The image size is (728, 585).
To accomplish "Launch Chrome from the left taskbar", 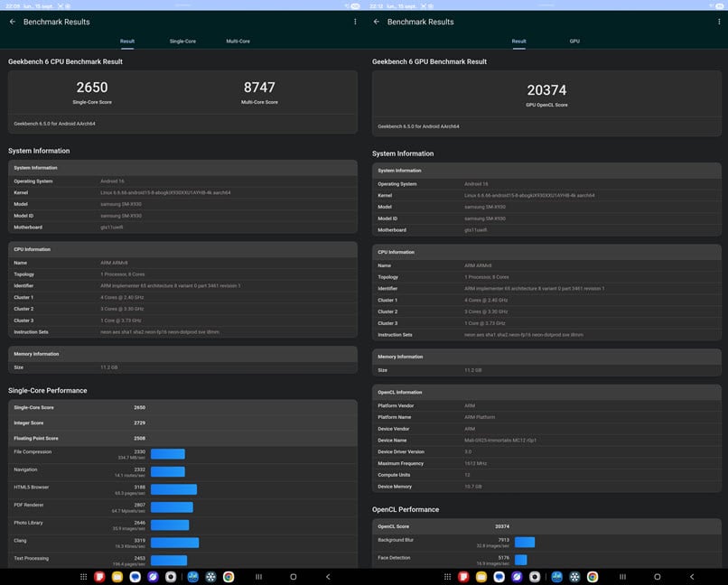I will (x=229, y=576).
